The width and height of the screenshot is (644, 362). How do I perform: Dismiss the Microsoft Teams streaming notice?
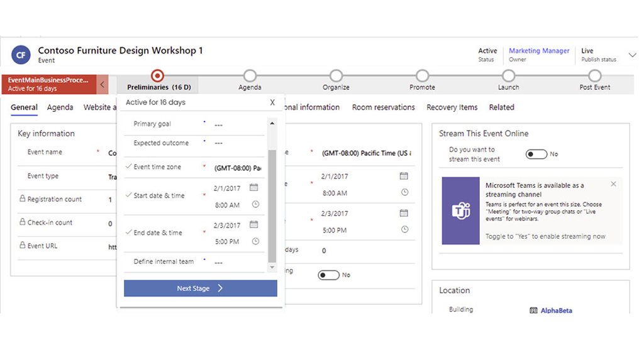(x=613, y=184)
